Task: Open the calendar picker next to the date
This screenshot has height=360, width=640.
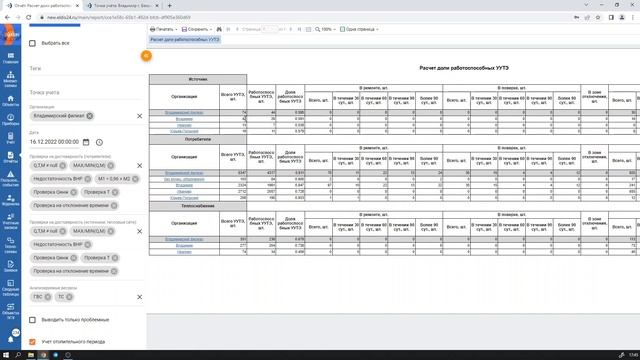Action: [x=86, y=142]
